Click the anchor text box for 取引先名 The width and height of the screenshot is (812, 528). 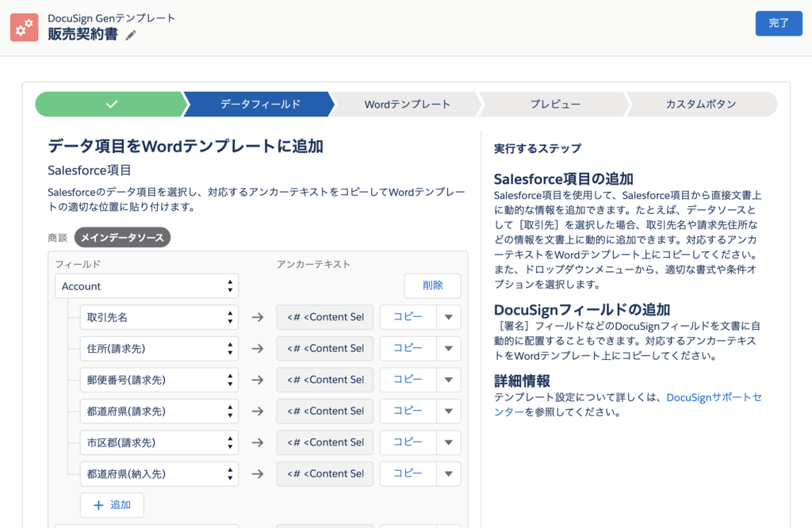click(324, 317)
